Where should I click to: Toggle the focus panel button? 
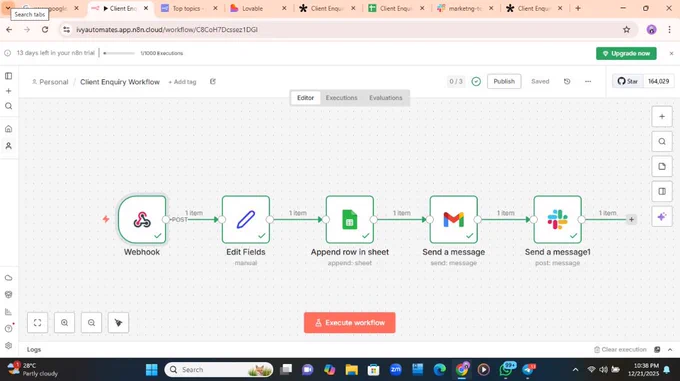click(662, 191)
